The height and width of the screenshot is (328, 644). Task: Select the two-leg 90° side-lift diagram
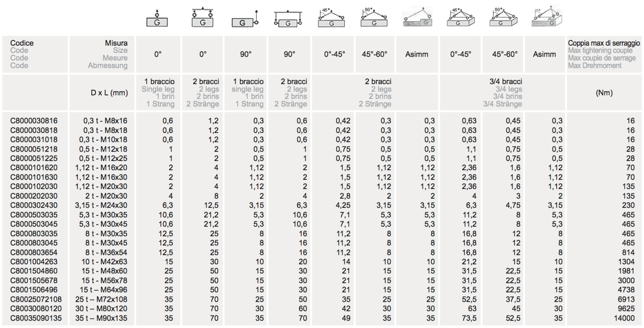click(x=288, y=20)
